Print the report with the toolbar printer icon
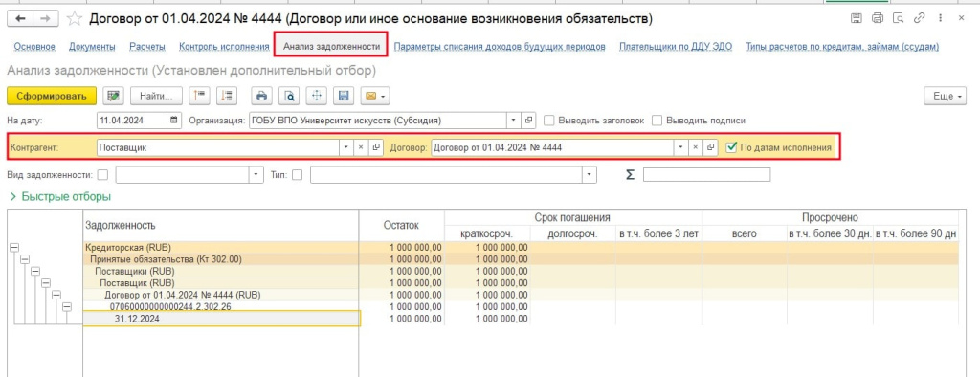Image resolution: width=980 pixels, height=377 pixels. (262, 96)
